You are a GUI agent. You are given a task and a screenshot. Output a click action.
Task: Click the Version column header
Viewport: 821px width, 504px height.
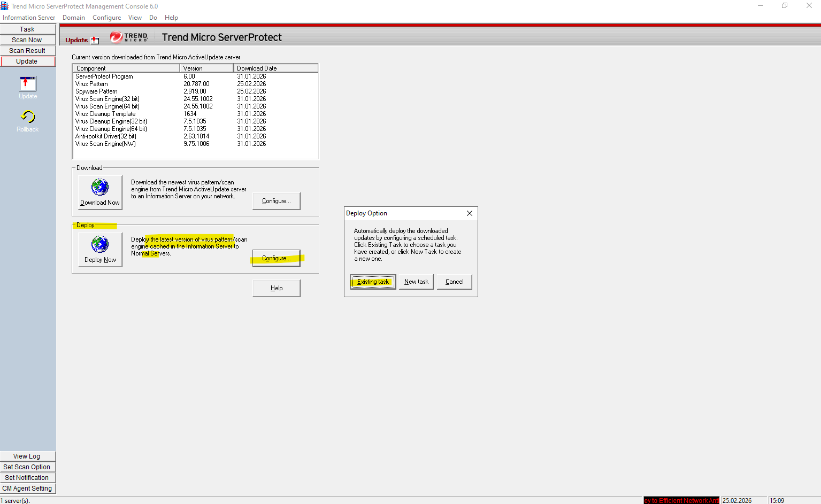point(206,68)
